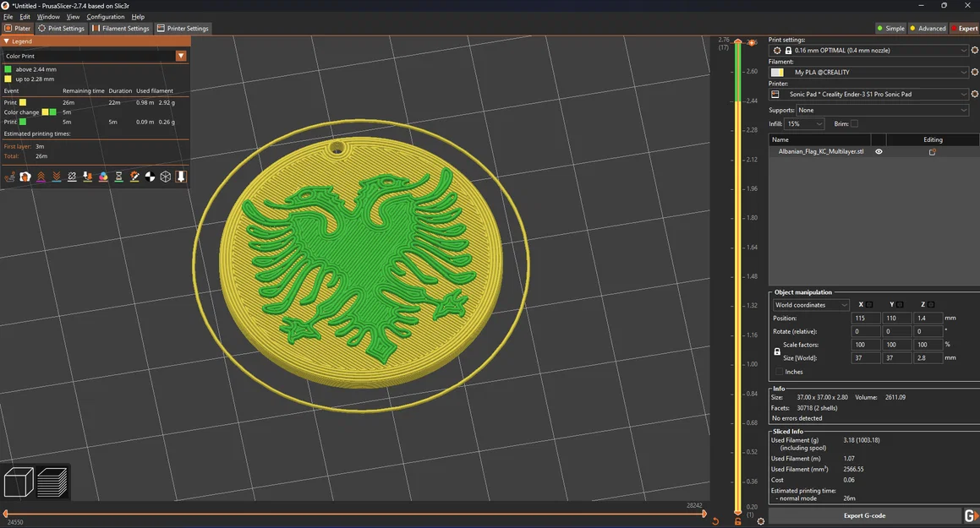Toggle Tool changes icon with two arrows
The image size is (980, 528).
(x=87, y=177)
